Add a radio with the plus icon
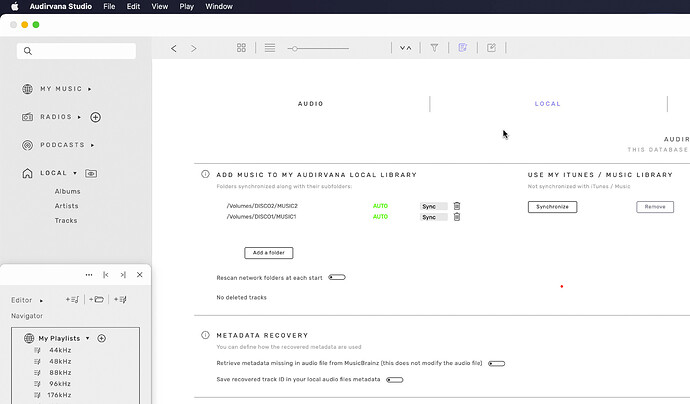The width and height of the screenshot is (690, 404). 95,117
